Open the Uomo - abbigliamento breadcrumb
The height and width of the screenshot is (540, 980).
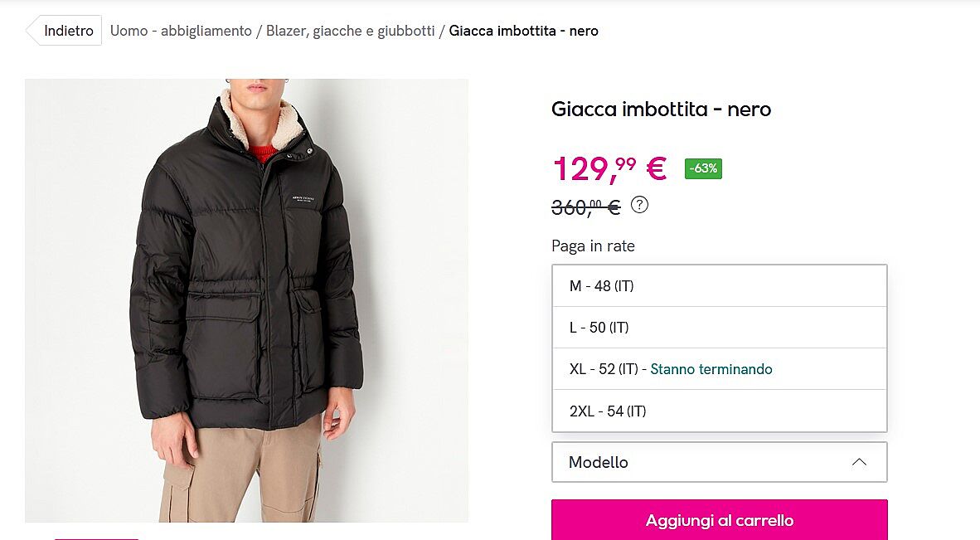[181, 31]
